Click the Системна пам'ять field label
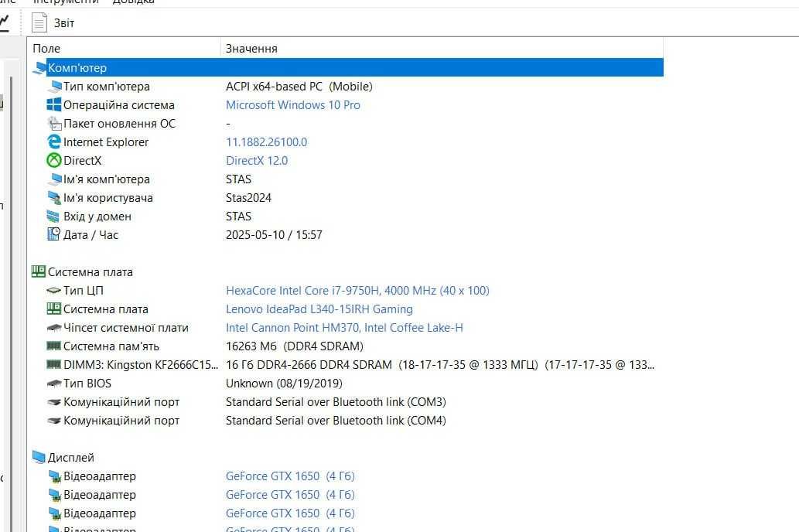 coord(111,346)
